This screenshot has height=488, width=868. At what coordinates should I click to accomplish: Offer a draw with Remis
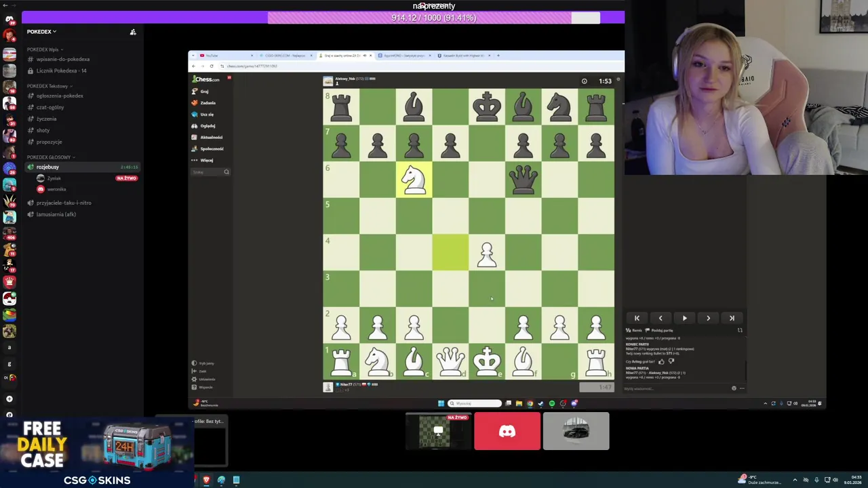[634, 330]
